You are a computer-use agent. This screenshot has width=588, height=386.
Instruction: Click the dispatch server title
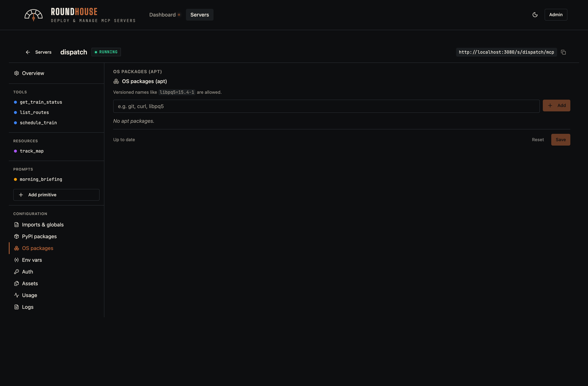(74, 52)
